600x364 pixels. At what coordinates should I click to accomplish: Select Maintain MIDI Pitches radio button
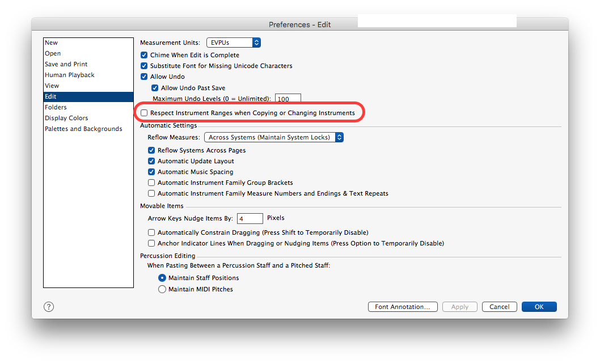click(162, 289)
